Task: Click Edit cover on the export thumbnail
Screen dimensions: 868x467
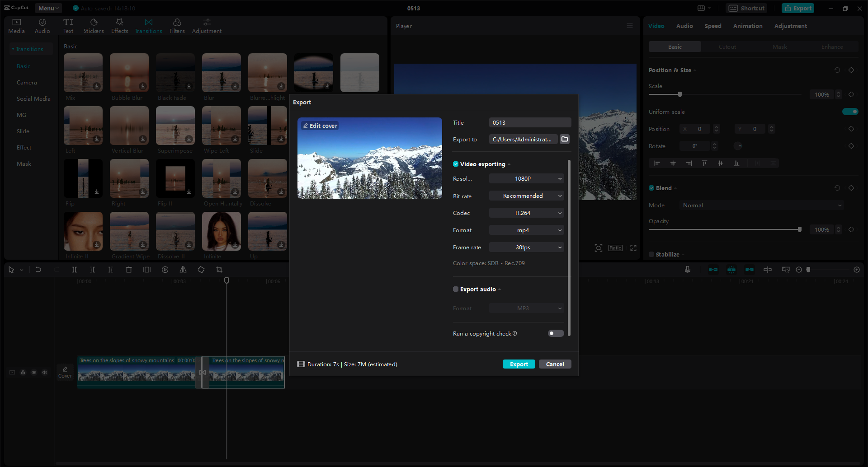Action: coord(320,126)
